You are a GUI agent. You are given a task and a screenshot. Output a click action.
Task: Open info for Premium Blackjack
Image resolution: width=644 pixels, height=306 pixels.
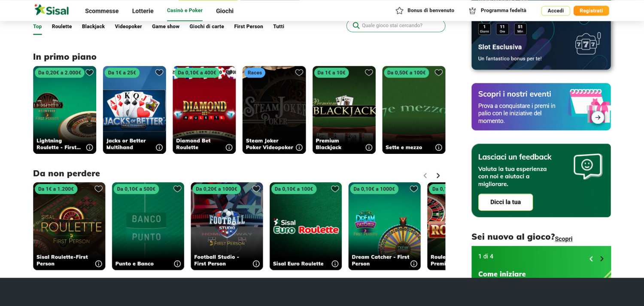369,147
